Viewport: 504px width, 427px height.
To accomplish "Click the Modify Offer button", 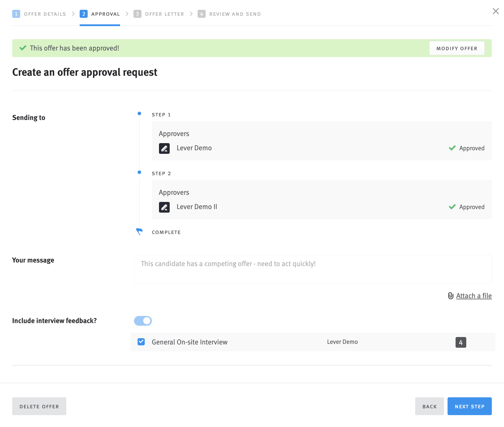I will pos(457,48).
